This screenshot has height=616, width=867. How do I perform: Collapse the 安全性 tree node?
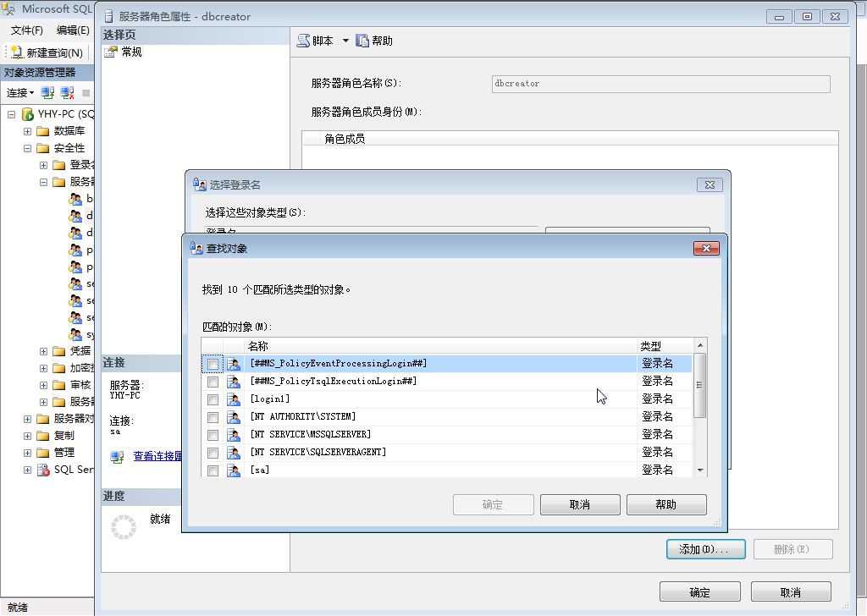pos(27,149)
